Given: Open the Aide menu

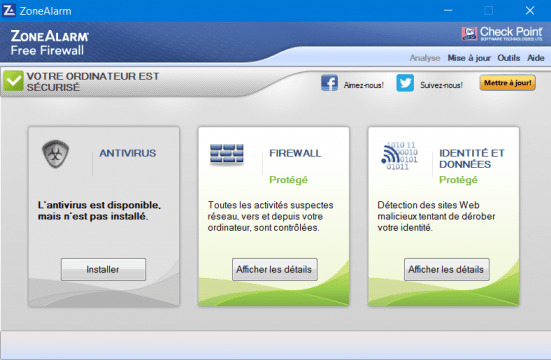Looking at the screenshot, I should point(536,58).
